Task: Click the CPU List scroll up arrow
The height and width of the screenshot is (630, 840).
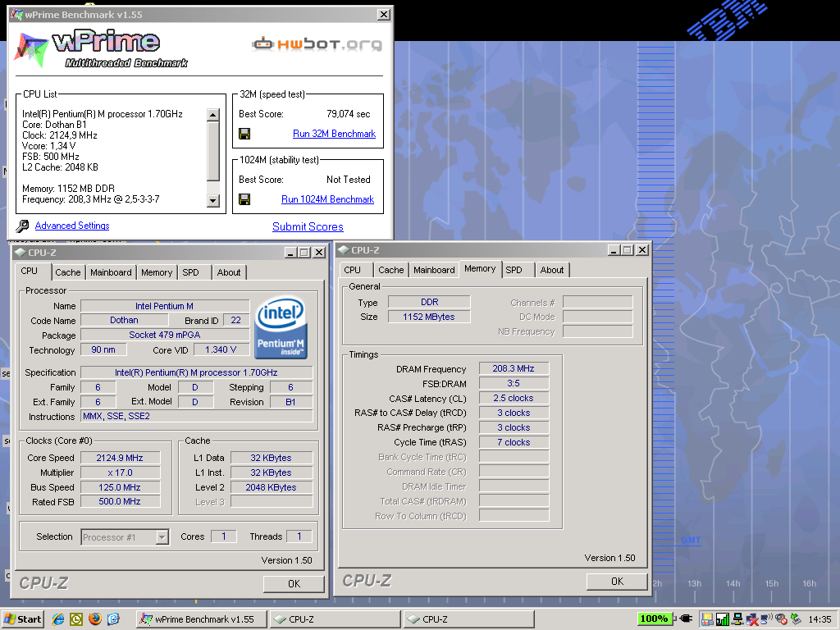Action: (212, 114)
